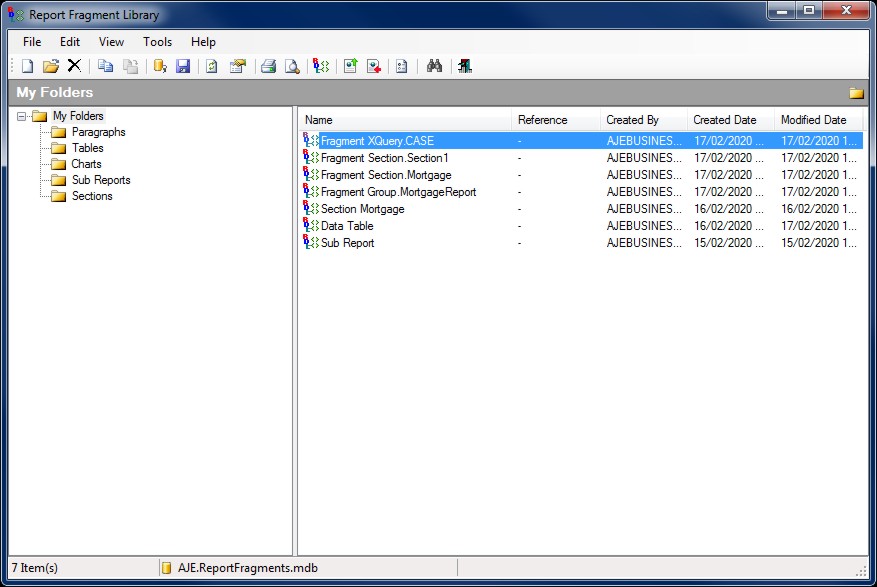Select the Data Table list item
877x587 pixels.
(x=346, y=226)
